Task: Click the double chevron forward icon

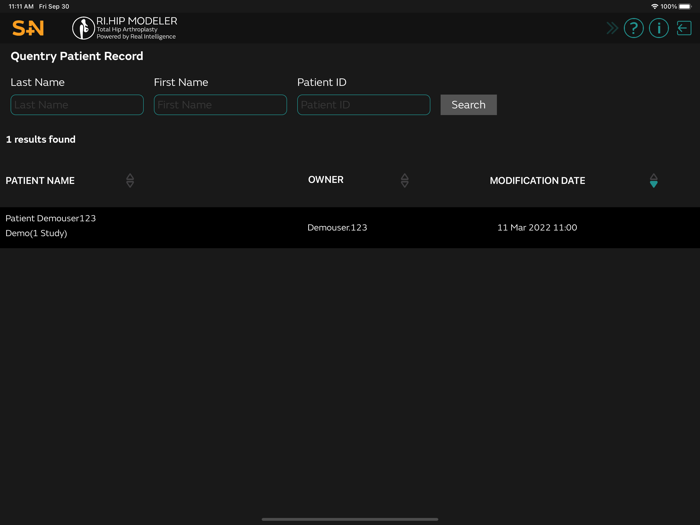Action: coord(612,28)
